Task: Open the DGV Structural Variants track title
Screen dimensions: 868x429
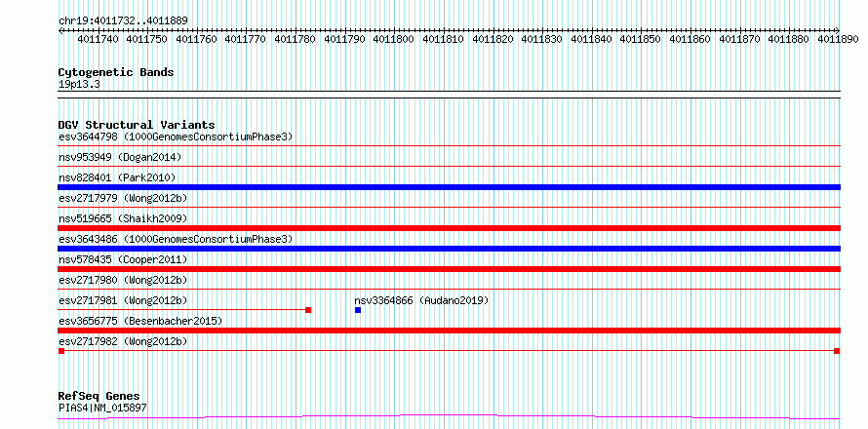Action: point(137,125)
